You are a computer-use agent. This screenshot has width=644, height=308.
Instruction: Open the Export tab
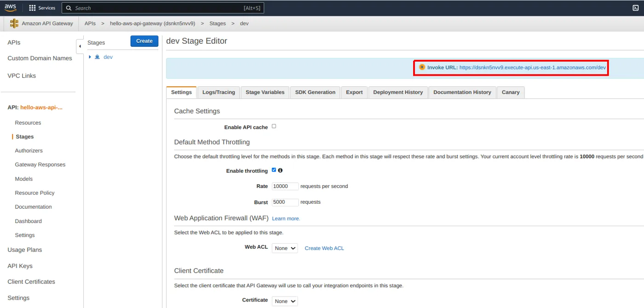(354, 92)
